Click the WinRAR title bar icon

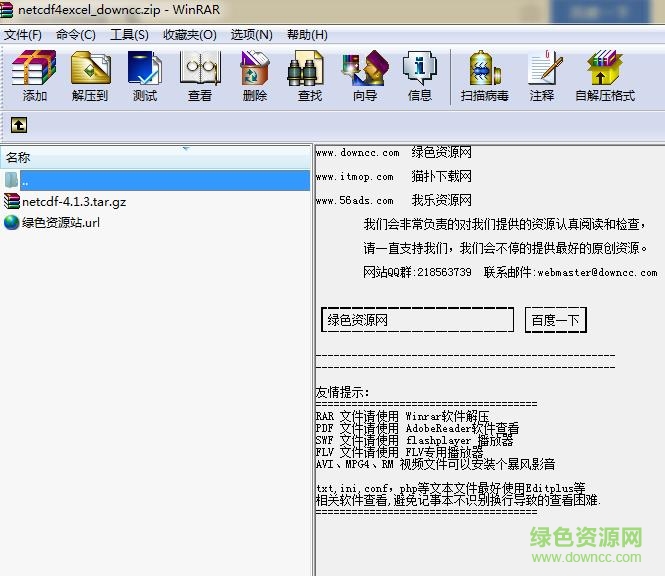click(x=7, y=10)
